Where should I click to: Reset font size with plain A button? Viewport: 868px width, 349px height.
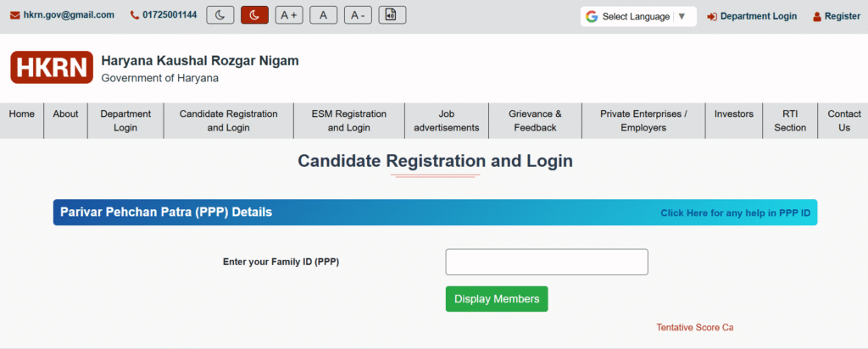coord(323,15)
